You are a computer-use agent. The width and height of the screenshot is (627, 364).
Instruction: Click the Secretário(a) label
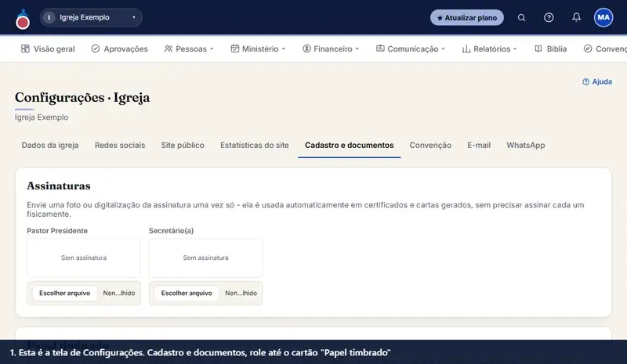point(171,231)
